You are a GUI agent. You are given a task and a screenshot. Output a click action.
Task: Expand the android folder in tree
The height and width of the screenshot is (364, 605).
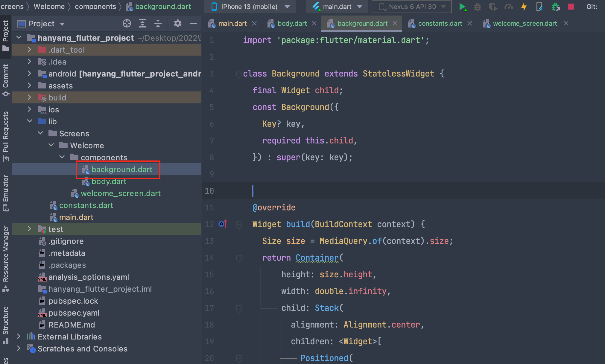coord(29,74)
